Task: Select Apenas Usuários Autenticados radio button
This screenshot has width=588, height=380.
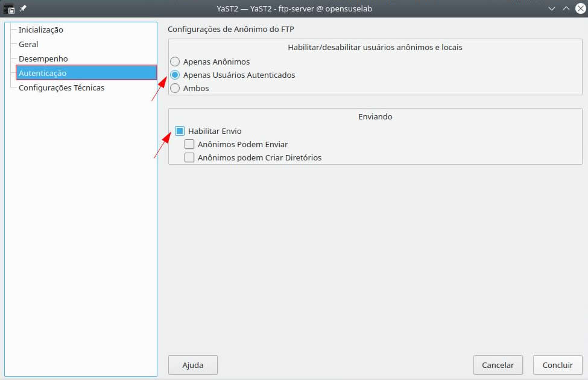Action: [x=175, y=75]
